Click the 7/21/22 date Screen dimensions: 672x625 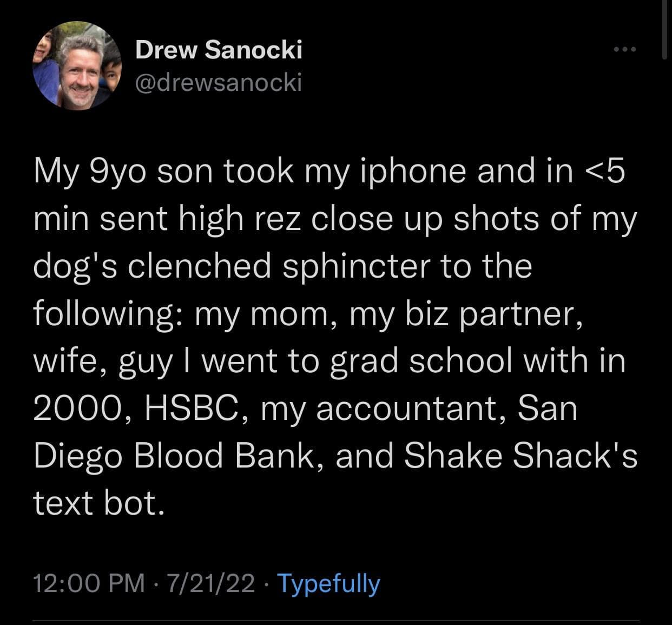tap(210, 584)
